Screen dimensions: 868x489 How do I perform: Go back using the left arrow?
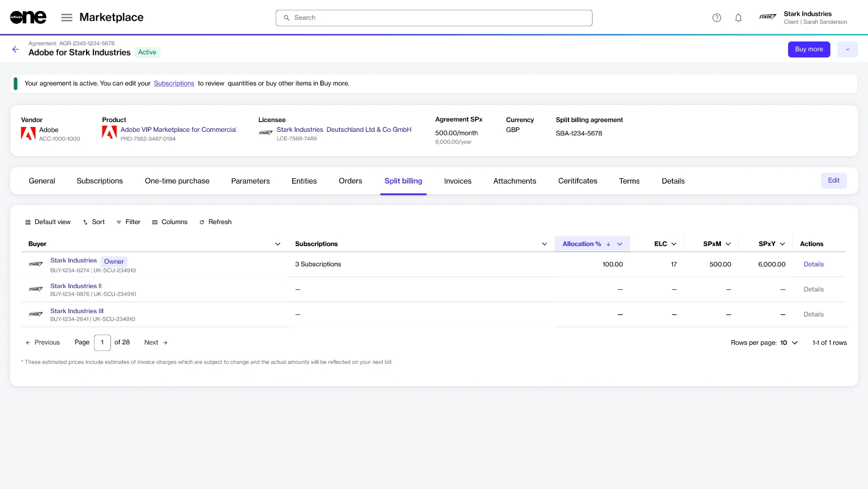tap(16, 49)
